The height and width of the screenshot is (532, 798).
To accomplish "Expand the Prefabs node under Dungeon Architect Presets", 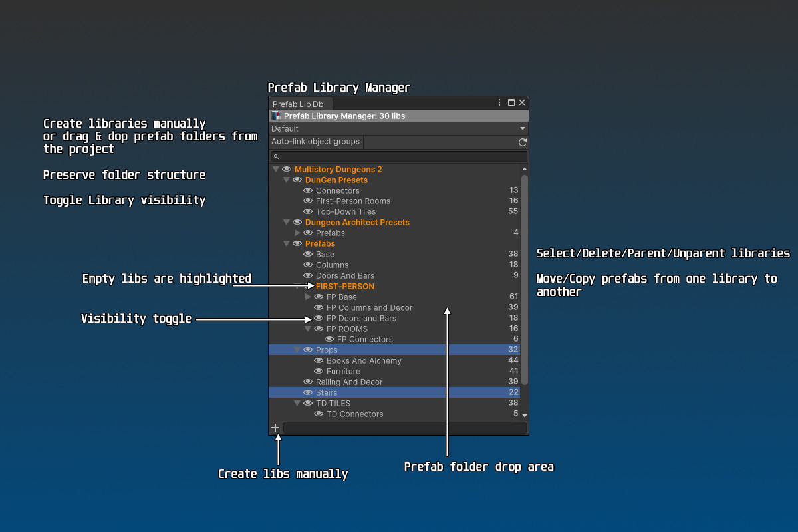I will [297, 233].
